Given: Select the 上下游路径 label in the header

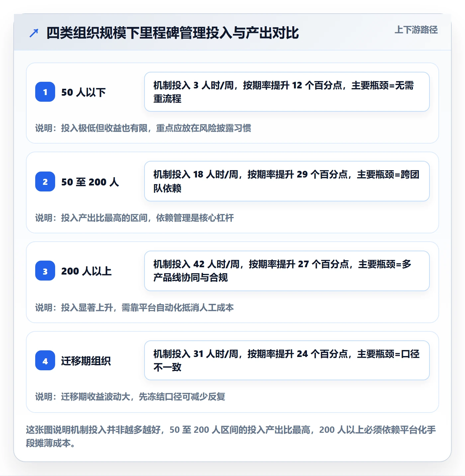Looking at the screenshot, I should click(x=416, y=30).
